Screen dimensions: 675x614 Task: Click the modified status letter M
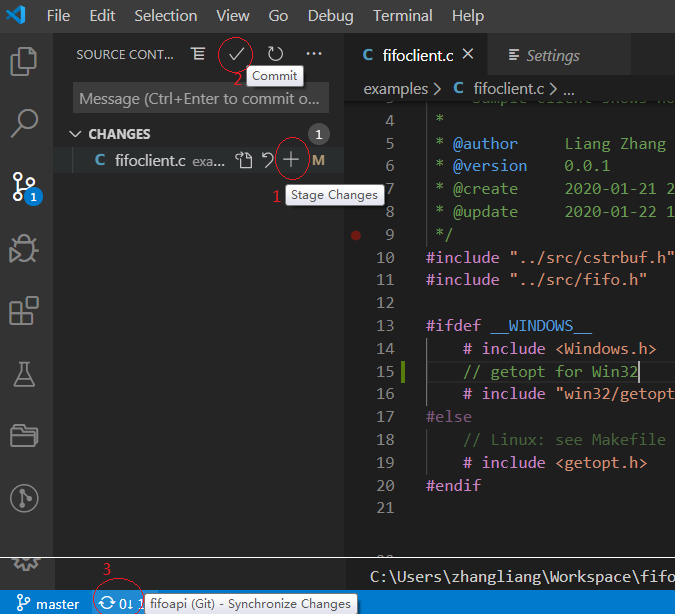coord(319,160)
